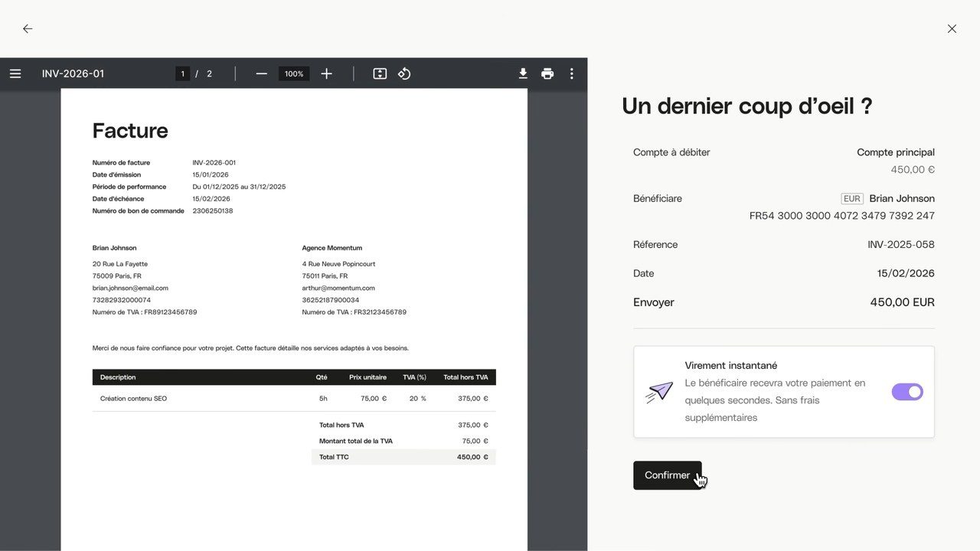
Task: Click the 100% zoom level field
Action: 294,73
